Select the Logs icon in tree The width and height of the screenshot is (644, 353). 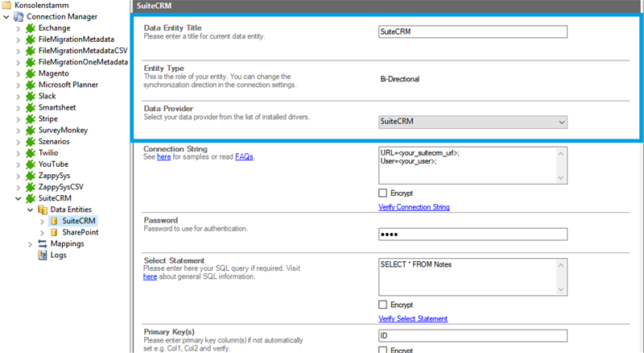43,255
